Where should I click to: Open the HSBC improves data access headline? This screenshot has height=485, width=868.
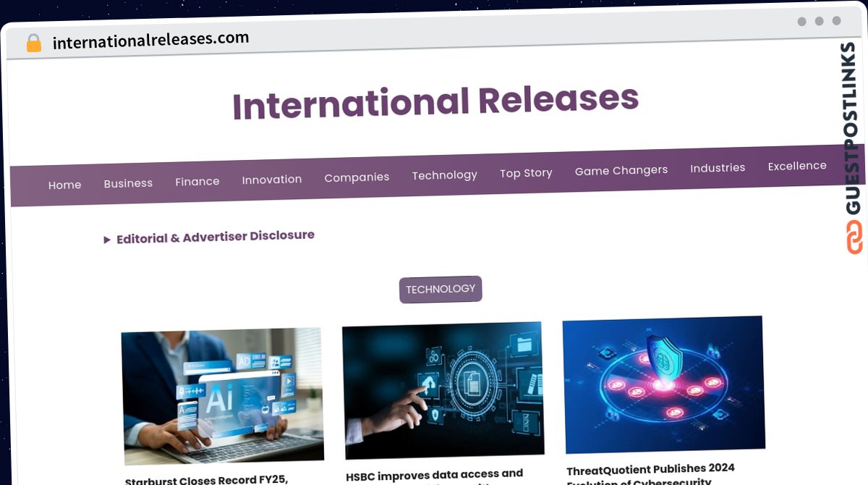[434, 476]
